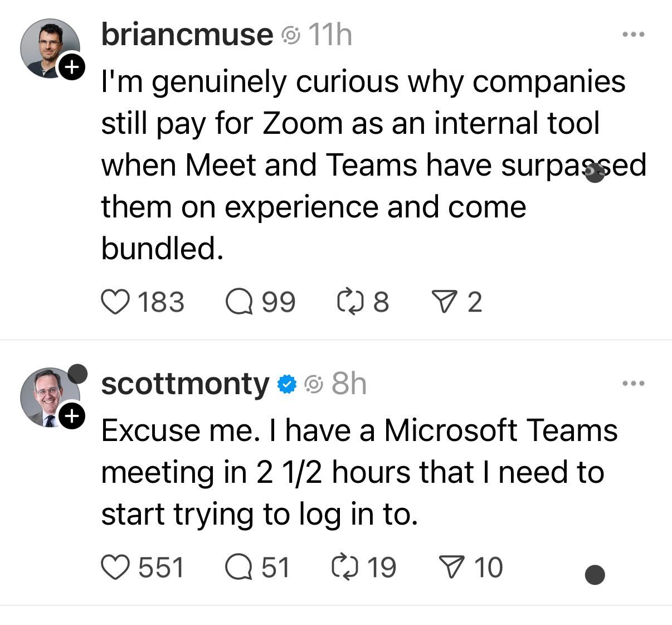The width and height of the screenshot is (672, 625).
Task: Open scottmonty username profile link
Action: pos(185,384)
